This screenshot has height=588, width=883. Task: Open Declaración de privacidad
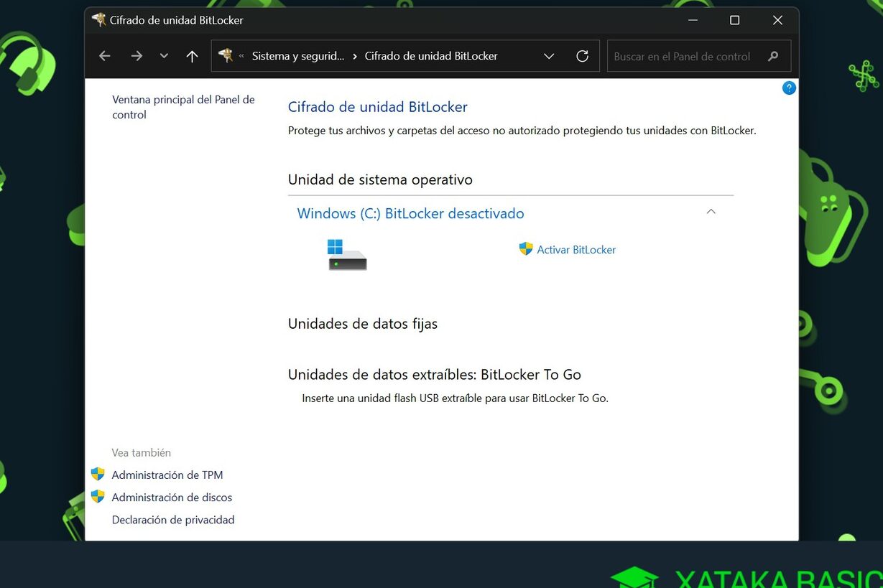click(172, 519)
